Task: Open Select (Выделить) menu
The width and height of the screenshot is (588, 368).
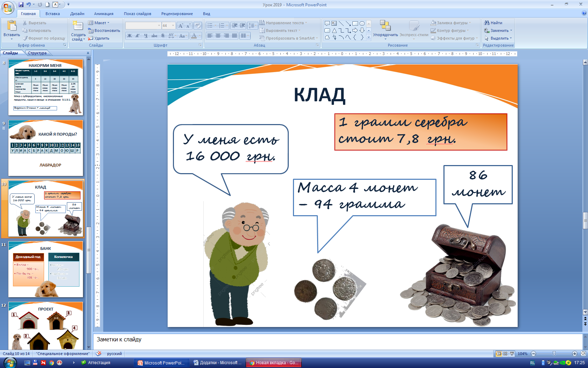Action: point(498,38)
